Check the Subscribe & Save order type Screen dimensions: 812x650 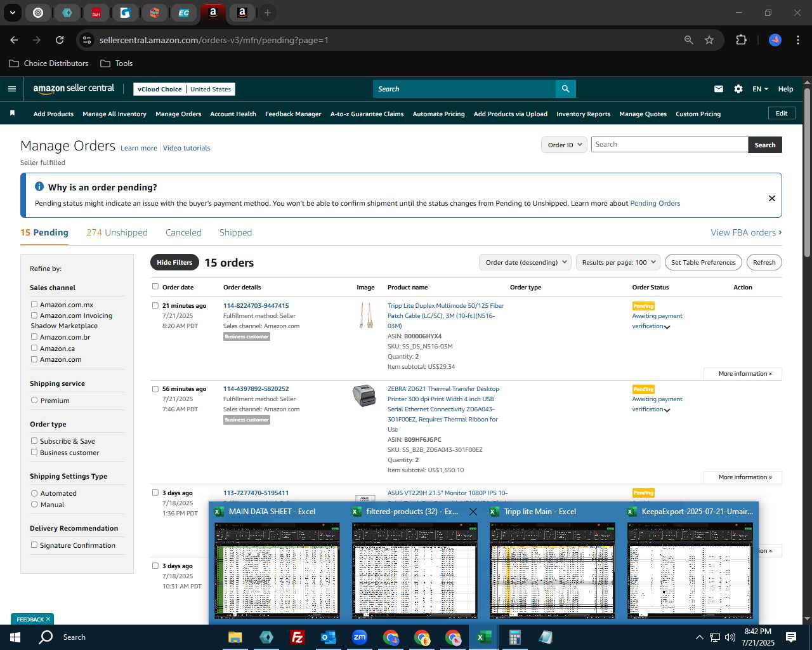click(34, 441)
